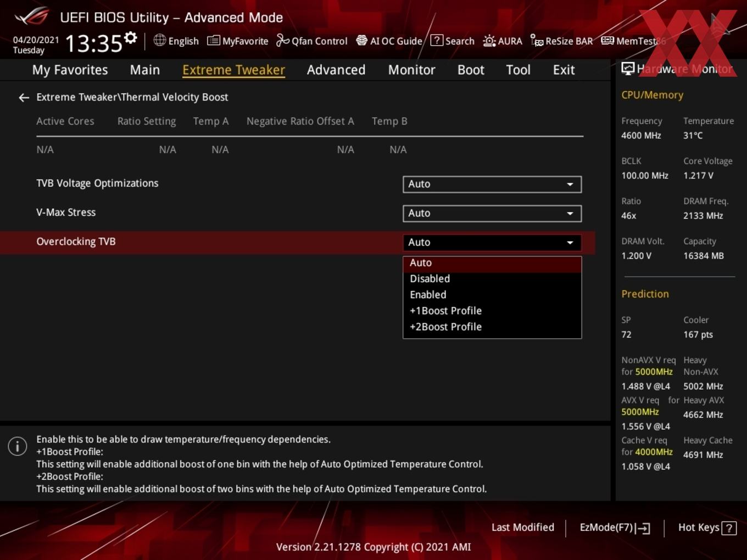Choose Disabled in Overclocking TVB list

click(x=492, y=279)
